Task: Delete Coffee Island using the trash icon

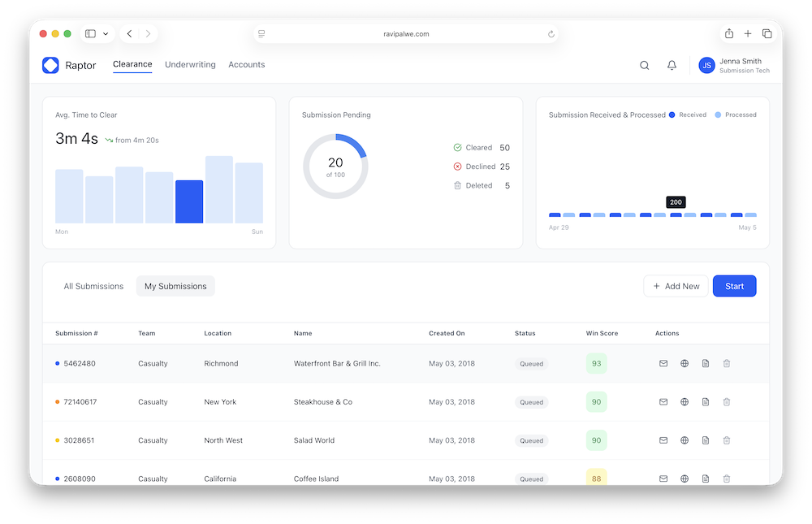Action: click(x=727, y=479)
